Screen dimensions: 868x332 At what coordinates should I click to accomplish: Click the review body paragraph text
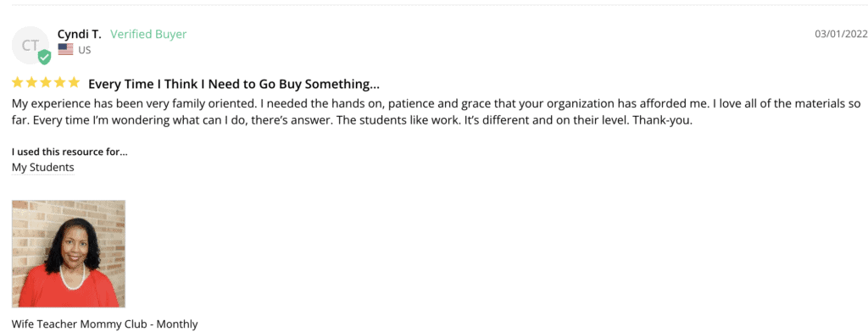tap(437, 112)
